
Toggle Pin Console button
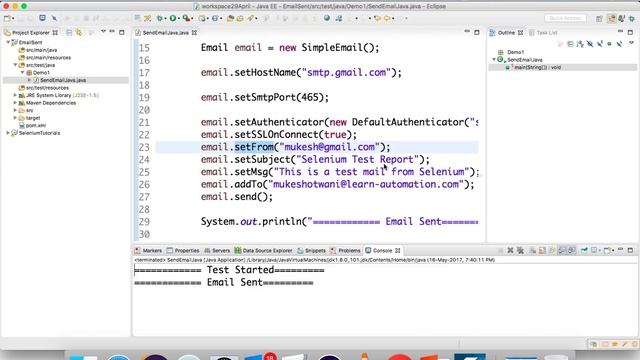584,250
